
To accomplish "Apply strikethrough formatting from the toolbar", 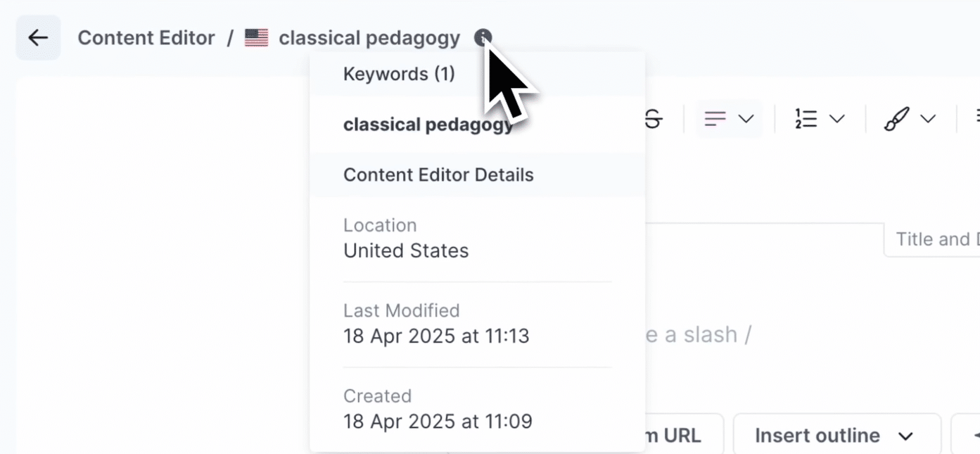I will click(654, 119).
